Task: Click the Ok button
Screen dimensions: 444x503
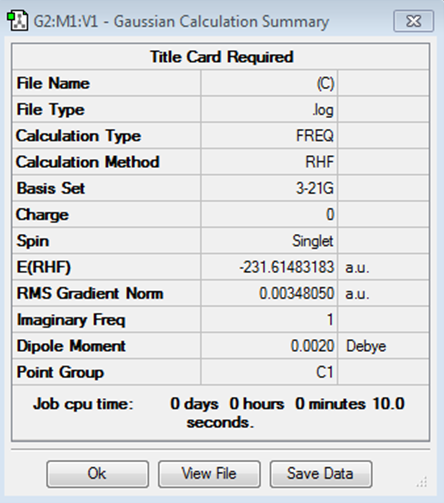Action: pos(97,474)
